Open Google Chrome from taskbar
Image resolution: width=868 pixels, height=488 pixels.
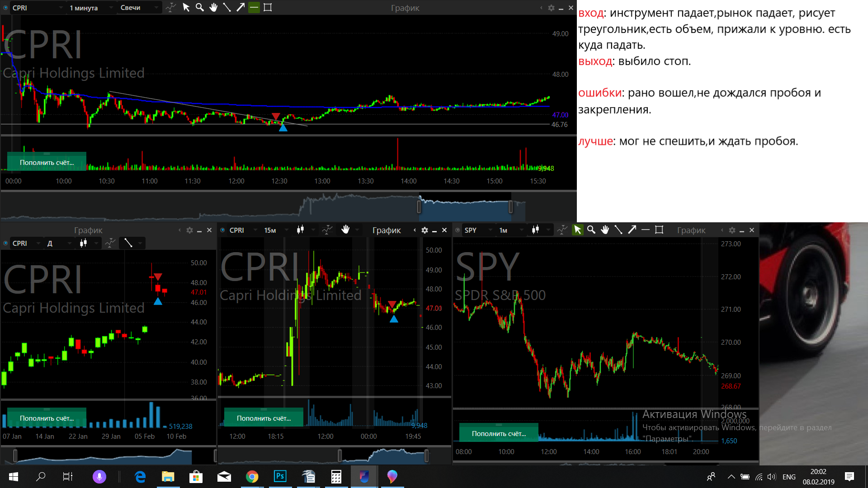pos(252,477)
